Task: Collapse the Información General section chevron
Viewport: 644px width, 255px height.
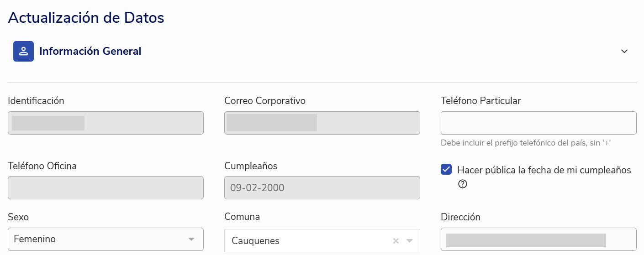Action: (x=624, y=51)
